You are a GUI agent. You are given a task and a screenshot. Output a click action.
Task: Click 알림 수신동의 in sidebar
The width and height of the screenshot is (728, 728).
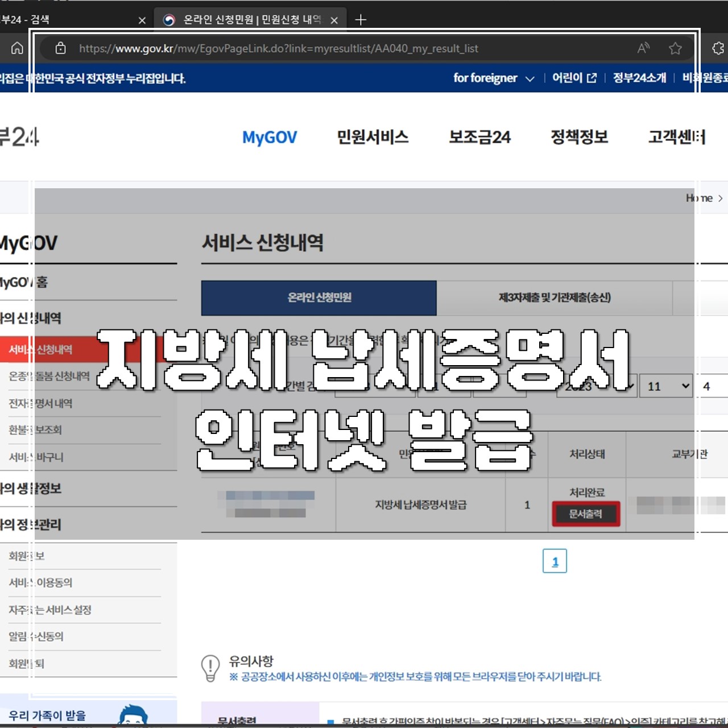(x=36, y=636)
